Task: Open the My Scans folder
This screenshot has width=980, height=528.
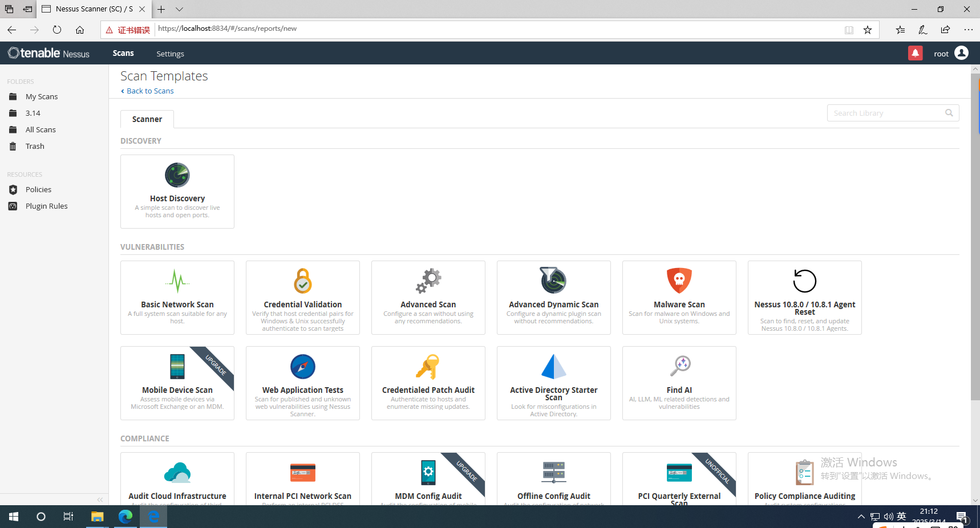Action: (42, 96)
